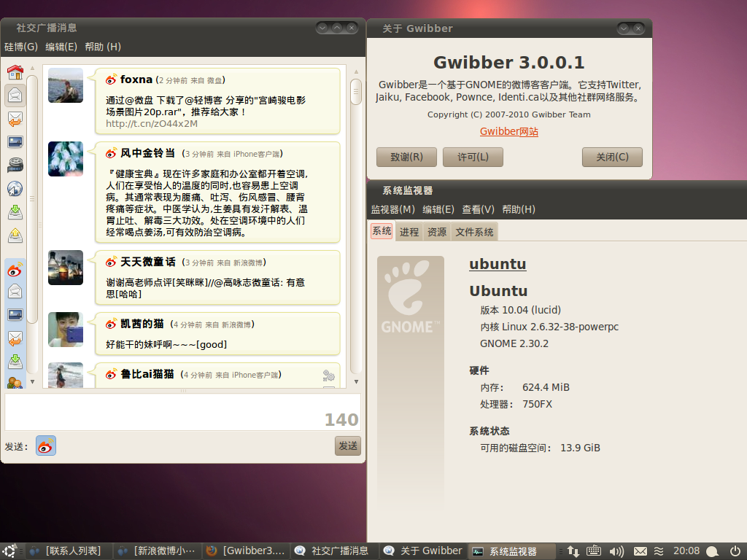Open the top Replies icon with orange arrow
Screen dimensions: 747x560
15,119
